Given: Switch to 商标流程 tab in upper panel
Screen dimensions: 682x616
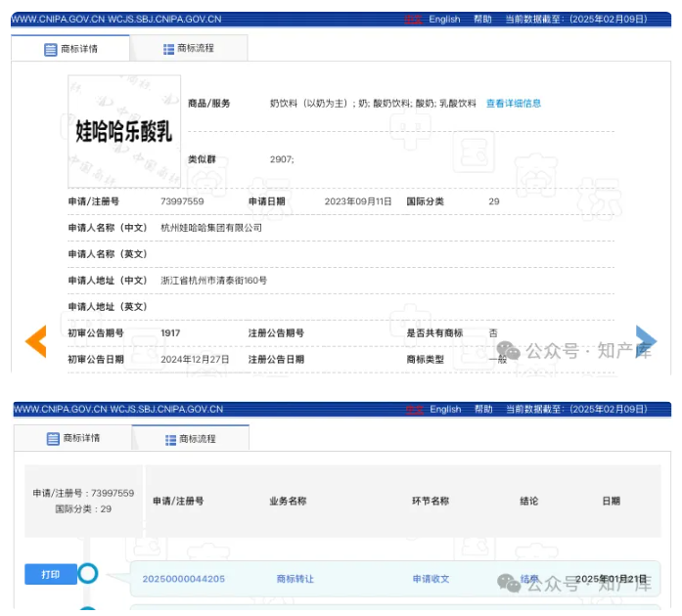Looking at the screenshot, I should [189, 48].
